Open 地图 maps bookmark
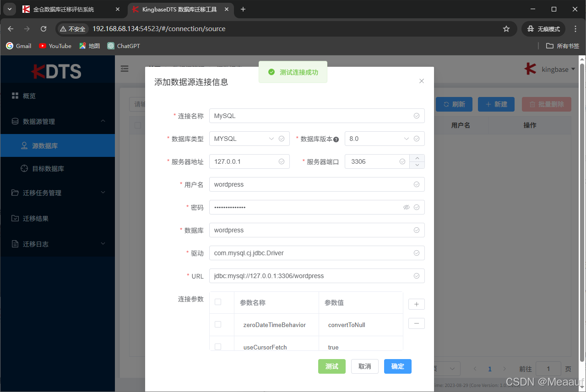586x392 pixels. click(90, 46)
